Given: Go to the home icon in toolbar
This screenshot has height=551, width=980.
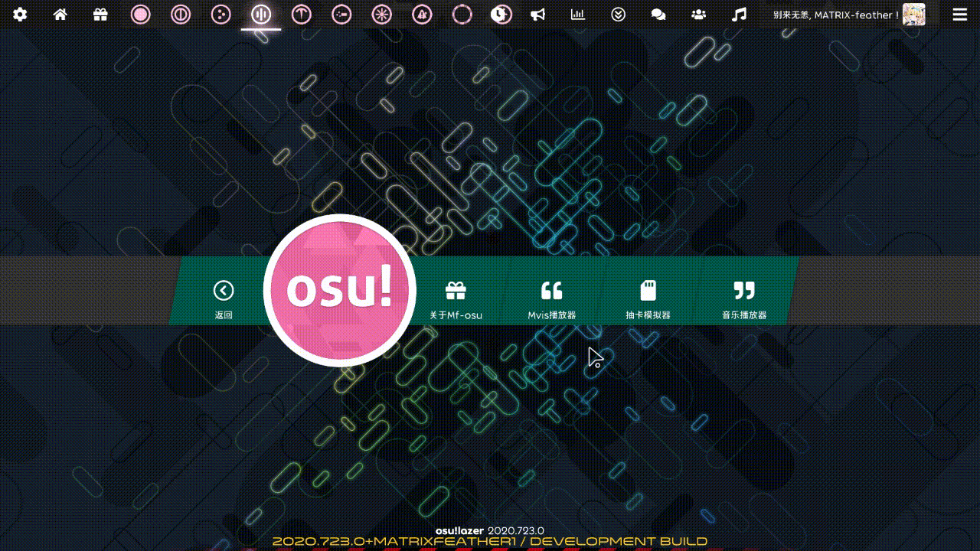Looking at the screenshot, I should pos(60,15).
